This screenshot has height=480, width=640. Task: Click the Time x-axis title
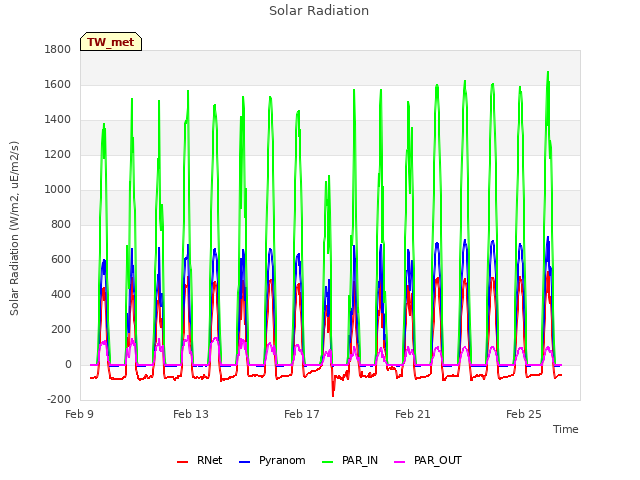click(x=566, y=429)
